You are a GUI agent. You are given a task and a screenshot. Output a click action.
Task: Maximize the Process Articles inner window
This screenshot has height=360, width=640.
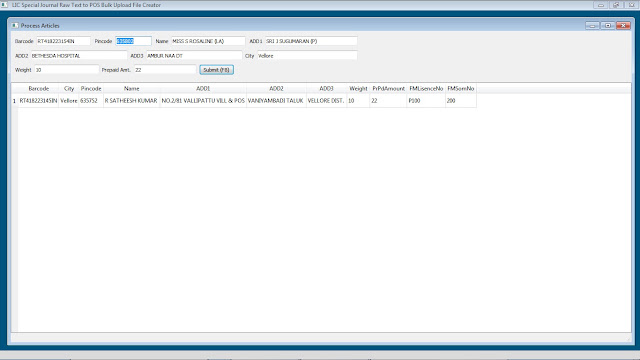pyautogui.click(x=608, y=25)
